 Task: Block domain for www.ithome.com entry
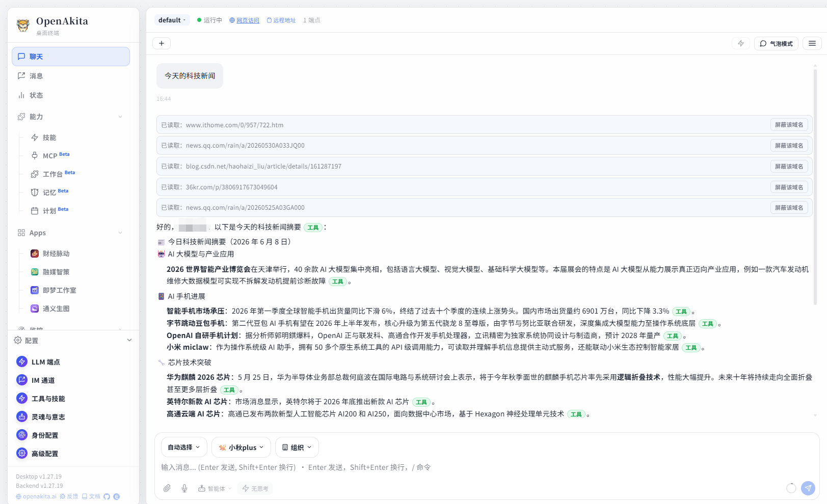click(789, 125)
